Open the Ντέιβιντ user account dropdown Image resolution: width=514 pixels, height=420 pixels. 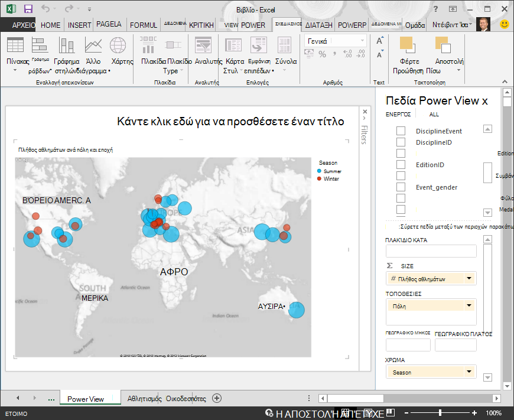tap(470, 24)
